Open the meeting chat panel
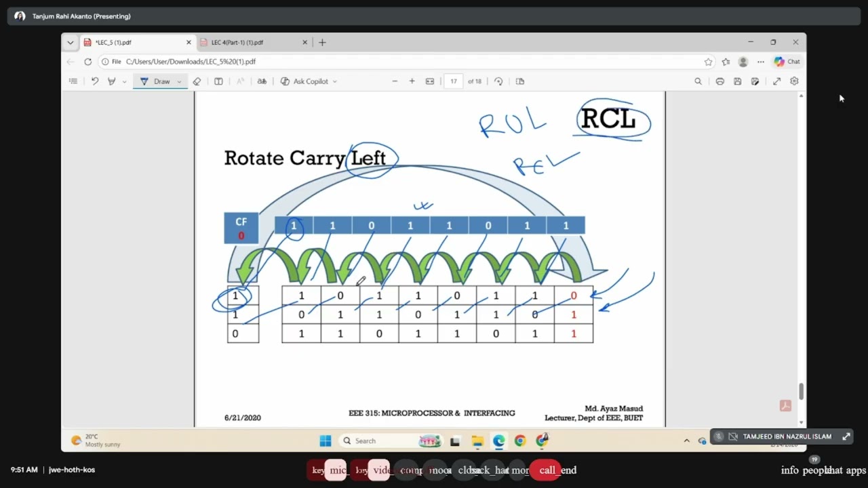Screen dimensions: 868x488 834,470
